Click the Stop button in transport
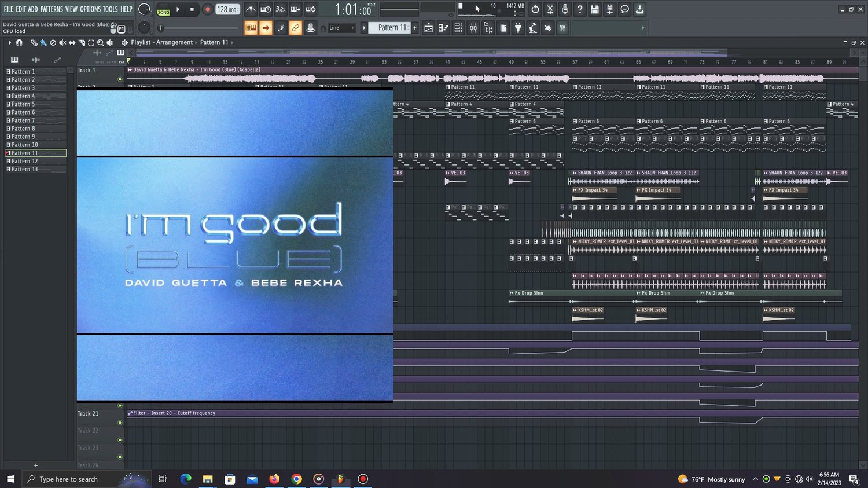The image size is (868, 488). pyautogui.click(x=192, y=9)
